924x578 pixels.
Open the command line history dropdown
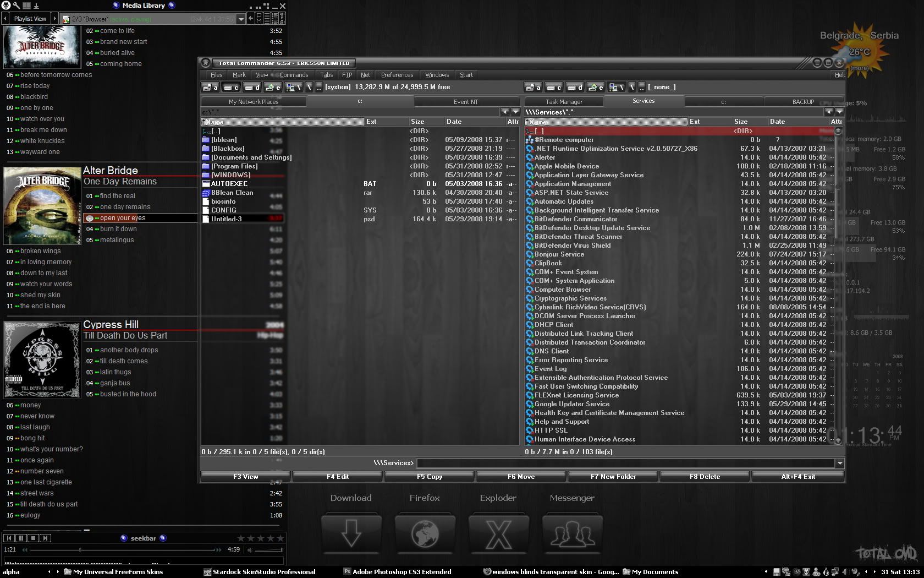[x=840, y=464]
